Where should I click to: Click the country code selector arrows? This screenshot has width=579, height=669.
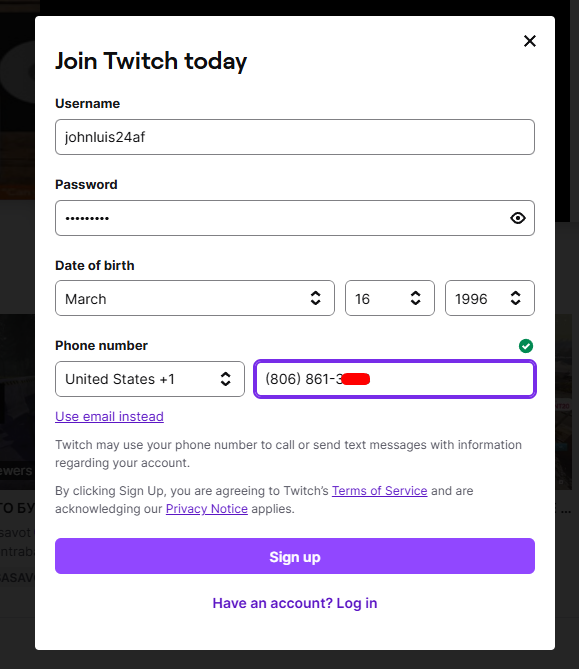(225, 379)
